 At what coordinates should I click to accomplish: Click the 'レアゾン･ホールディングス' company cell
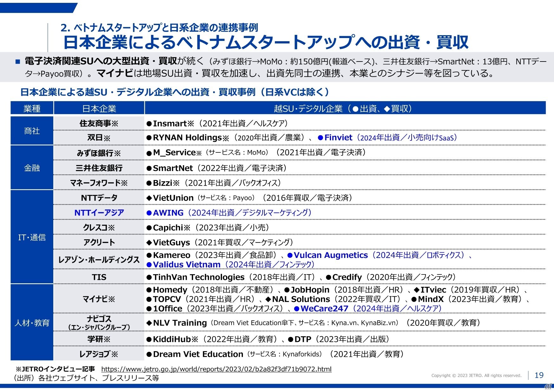pos(99,260)
